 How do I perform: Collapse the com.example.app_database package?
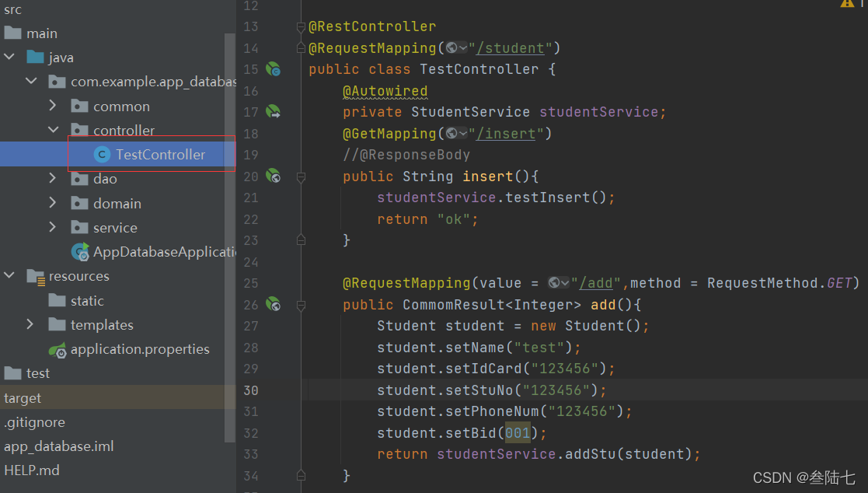[32, 81]
